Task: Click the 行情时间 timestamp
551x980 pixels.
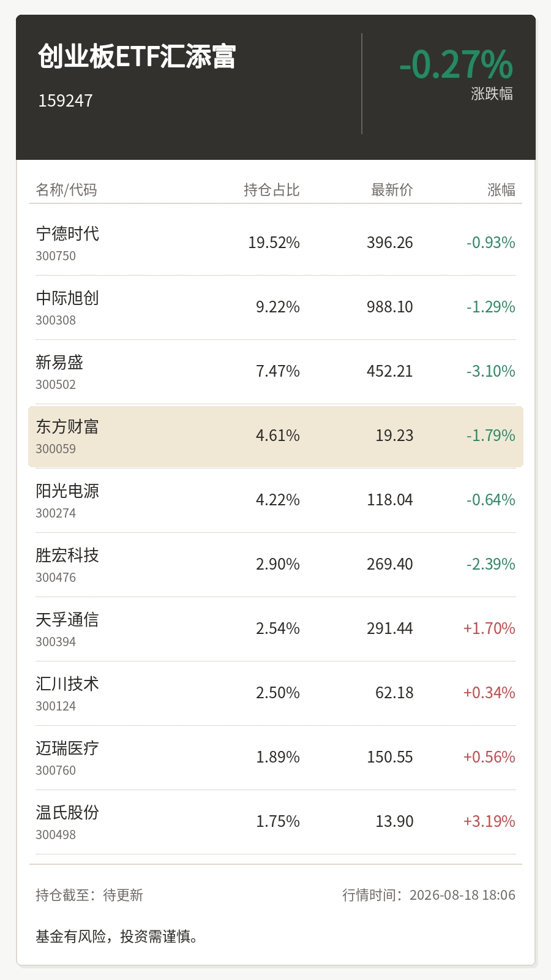Action: point(429,895)
